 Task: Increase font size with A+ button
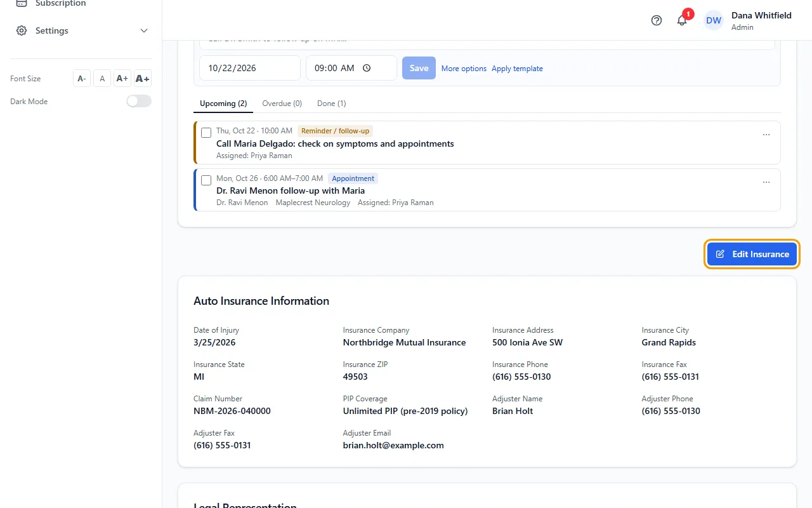pyautogui.click(x=122, y=79)
